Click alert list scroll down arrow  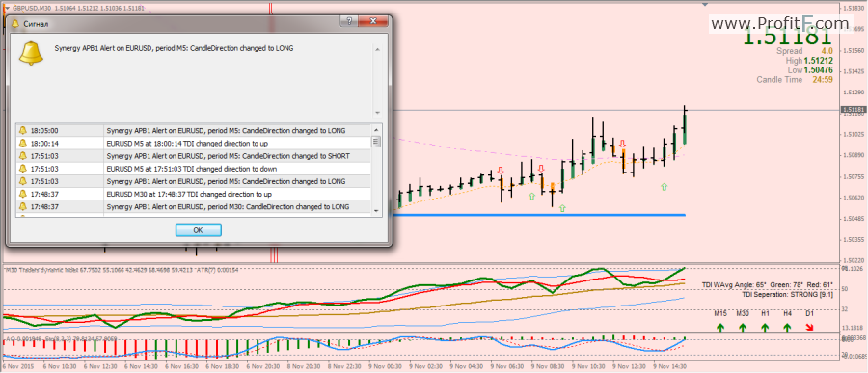coord(376,210)
